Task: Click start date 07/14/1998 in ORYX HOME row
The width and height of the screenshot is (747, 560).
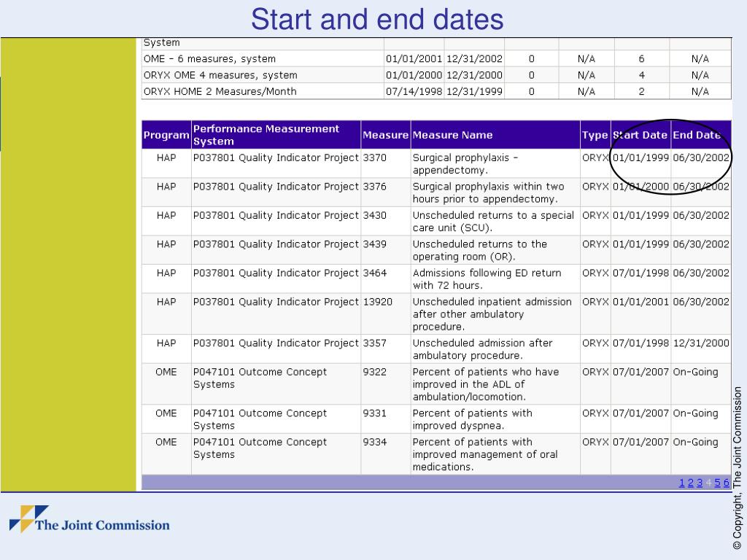Action: pyautogui.click(x=414, y=91)
